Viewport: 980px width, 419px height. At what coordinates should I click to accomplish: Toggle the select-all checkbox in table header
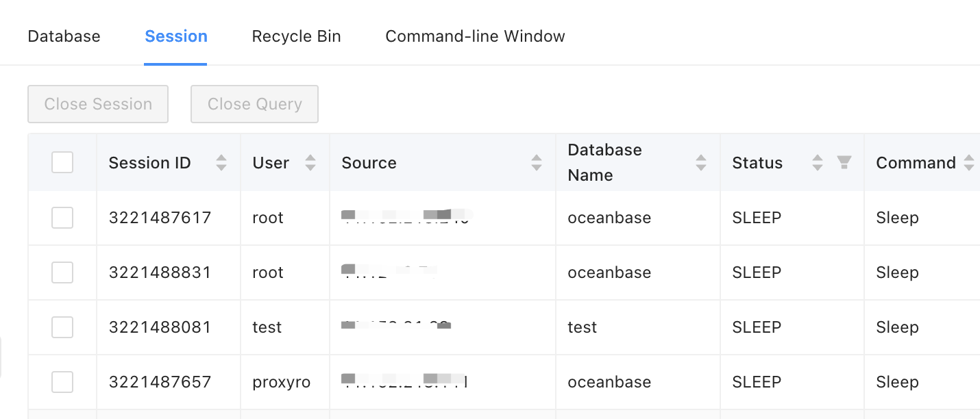pyautogui.click(x=62, y=162)
